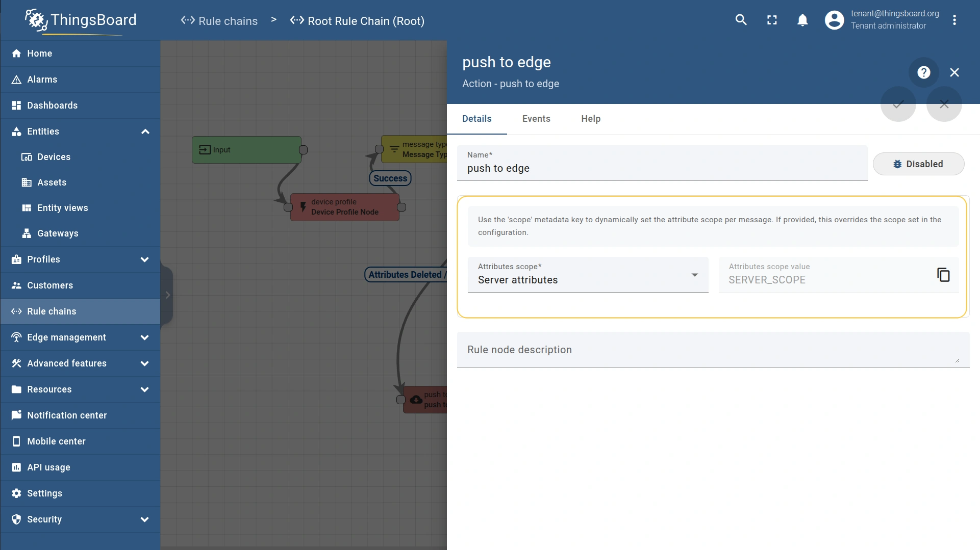980x550 pixels.
Task: Open the notifications bell
Action: coord(802,20)
